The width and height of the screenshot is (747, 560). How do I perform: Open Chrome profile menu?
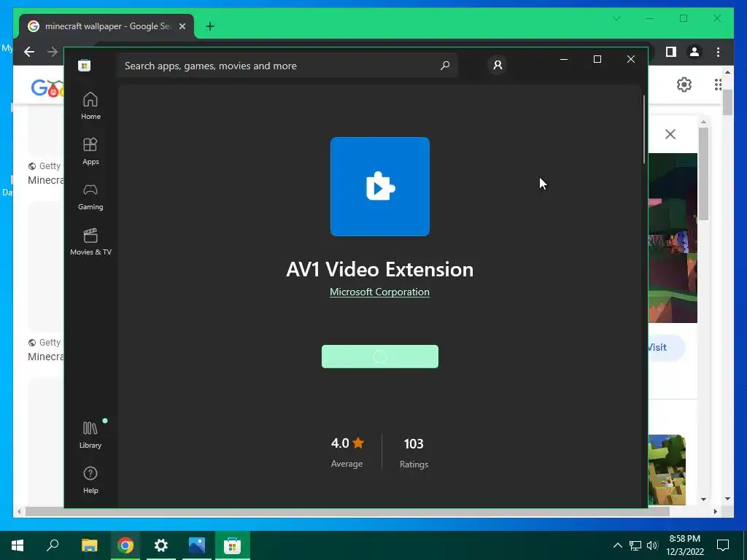pos(694,52)
